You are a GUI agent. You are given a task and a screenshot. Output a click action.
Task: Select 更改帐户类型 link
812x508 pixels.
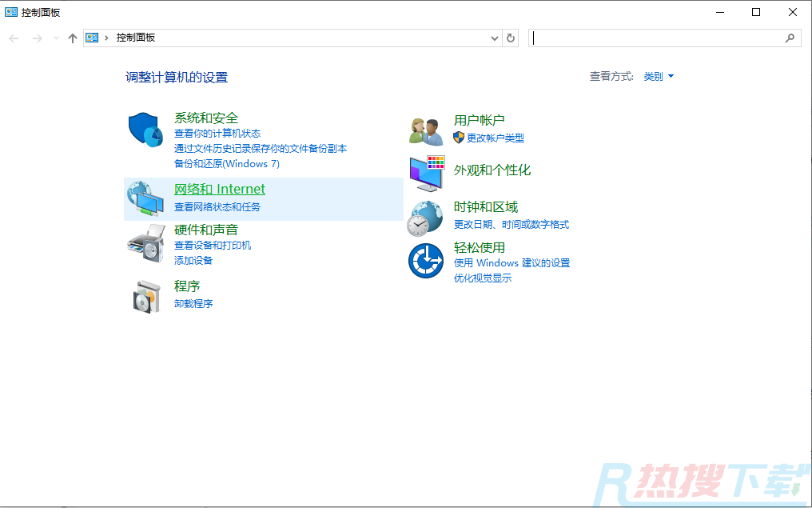(x=496, y=138)
